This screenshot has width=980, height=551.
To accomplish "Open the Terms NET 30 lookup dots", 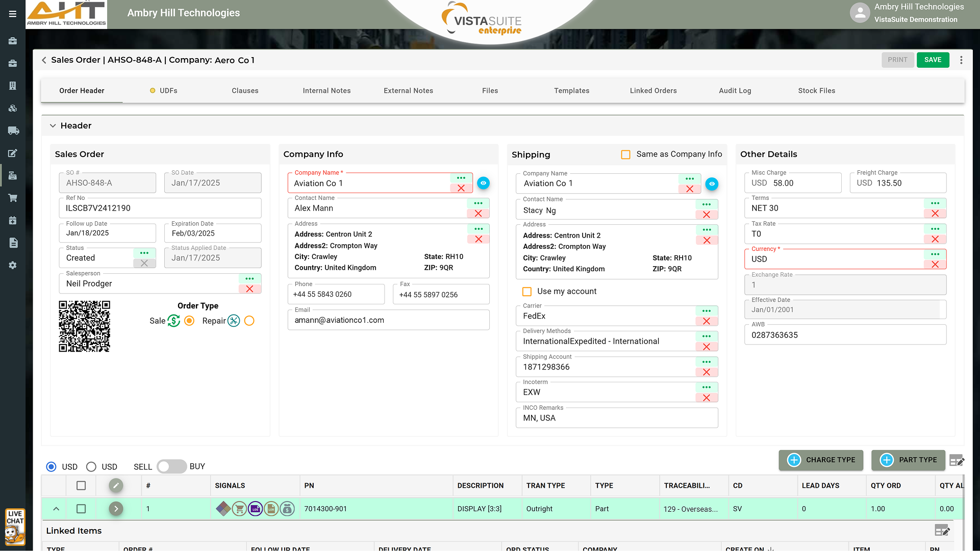I will pyautogui.click(x=935, y=203).
